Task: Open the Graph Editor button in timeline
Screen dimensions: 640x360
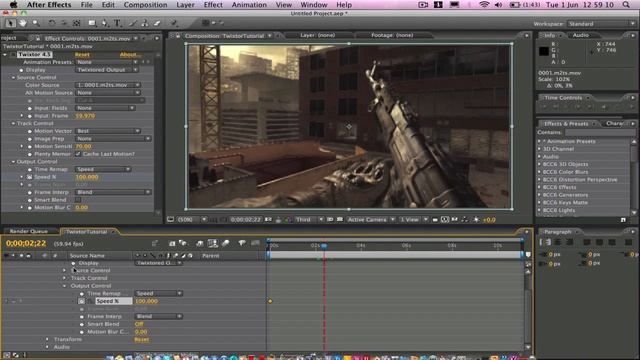Action: tap(256, 243)
